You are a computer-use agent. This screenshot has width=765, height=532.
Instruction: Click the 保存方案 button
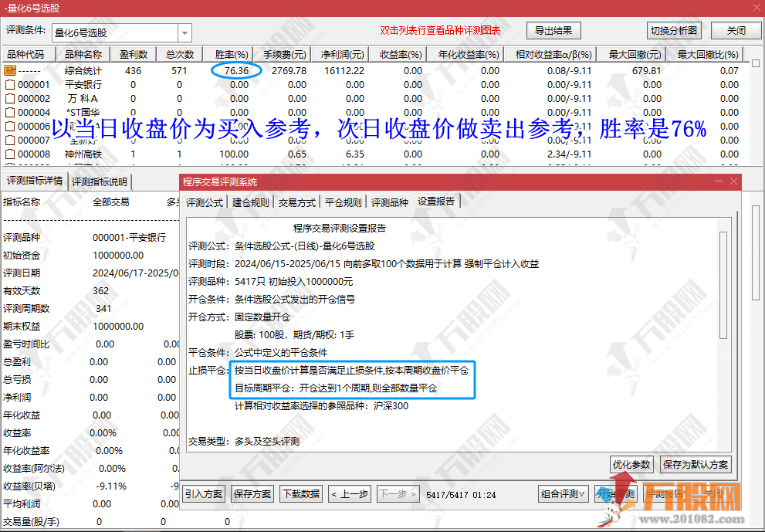click(x=252, y=494)
